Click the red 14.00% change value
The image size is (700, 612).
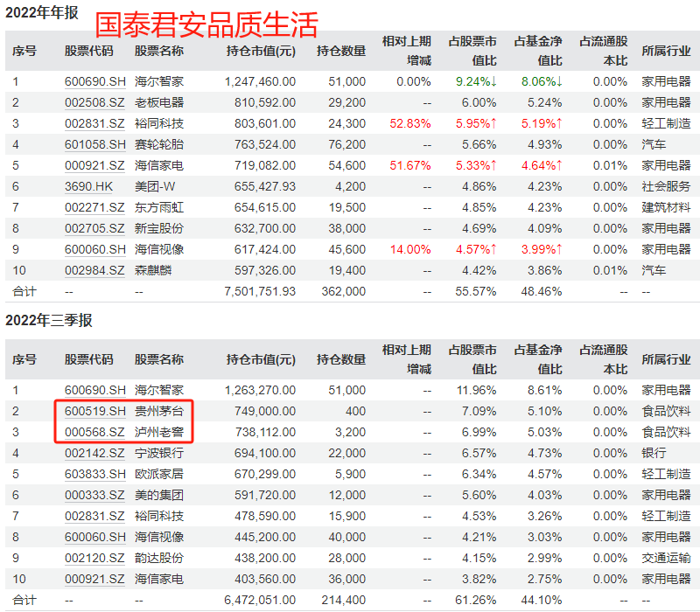pos(410,249)
